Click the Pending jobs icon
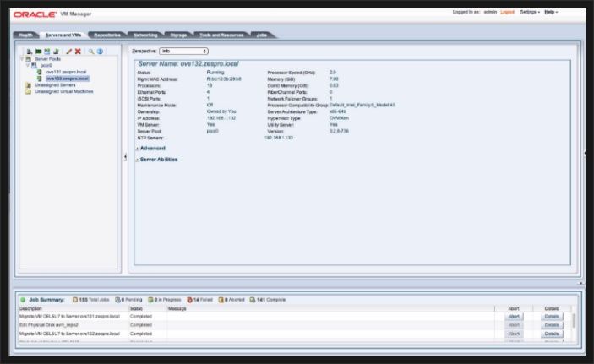 click(x=117, y=300)
